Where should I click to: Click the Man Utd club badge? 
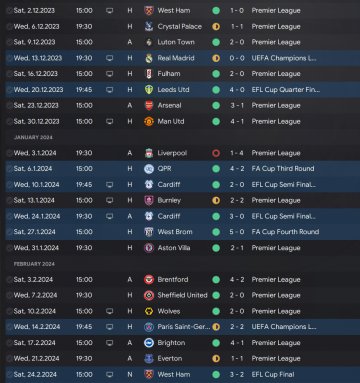click(149, 121)
